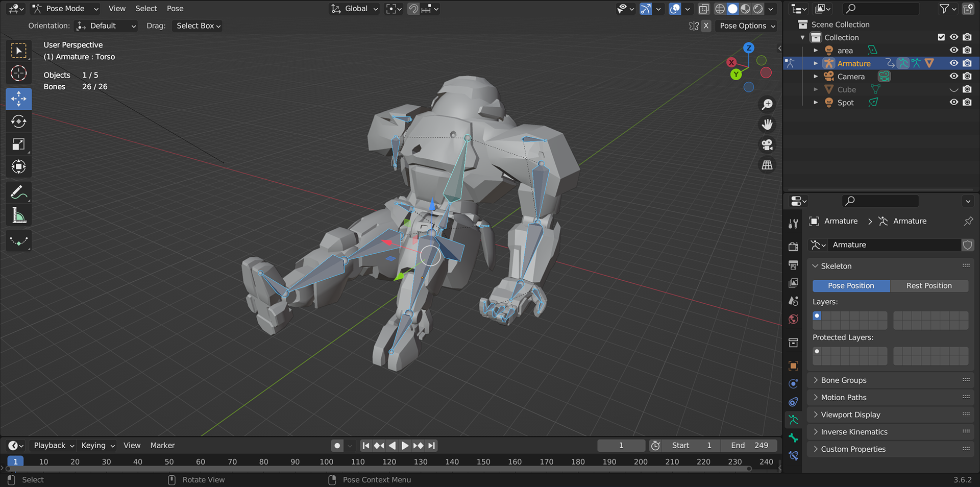Click the timeline horizontal scrollbar
This screenshot has width=980, height=487.
tap(378, 469)
